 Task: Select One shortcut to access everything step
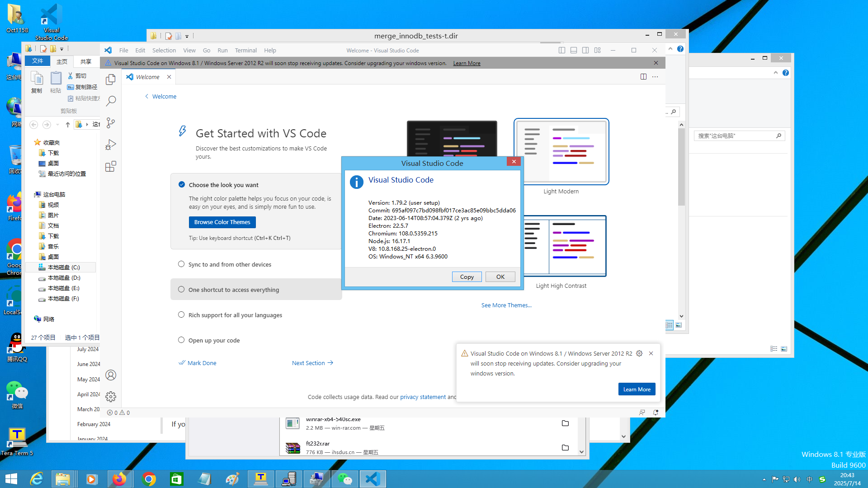(x=256, y=290)
